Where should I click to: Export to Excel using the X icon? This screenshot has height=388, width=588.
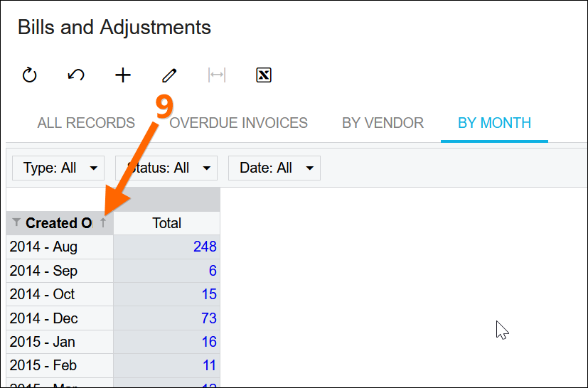(264, 75)
